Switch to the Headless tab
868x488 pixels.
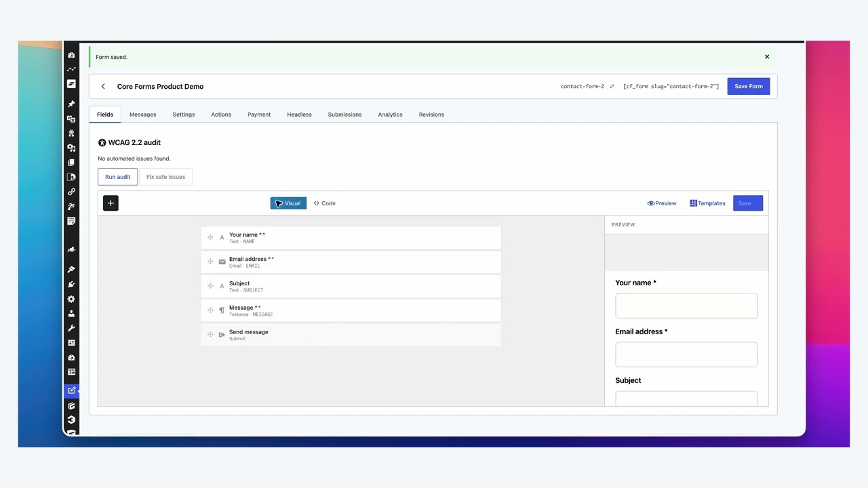click(299, 115)
